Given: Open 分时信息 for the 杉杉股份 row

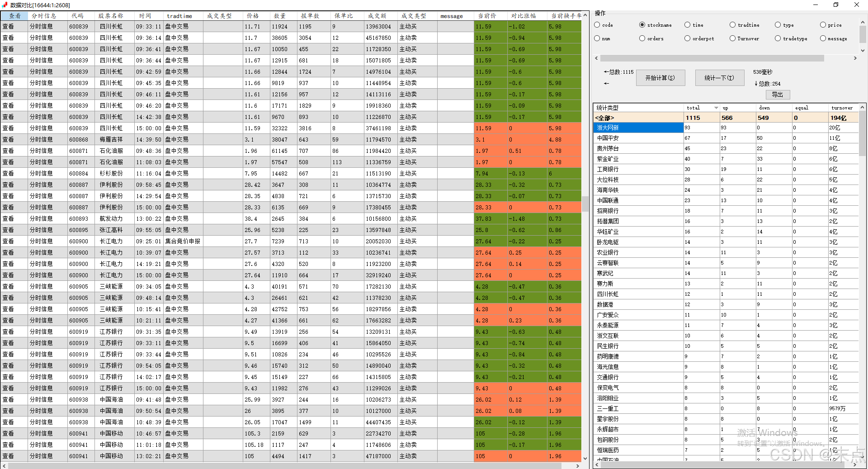Looking at the screenshot, I should (x=41, y=173).
